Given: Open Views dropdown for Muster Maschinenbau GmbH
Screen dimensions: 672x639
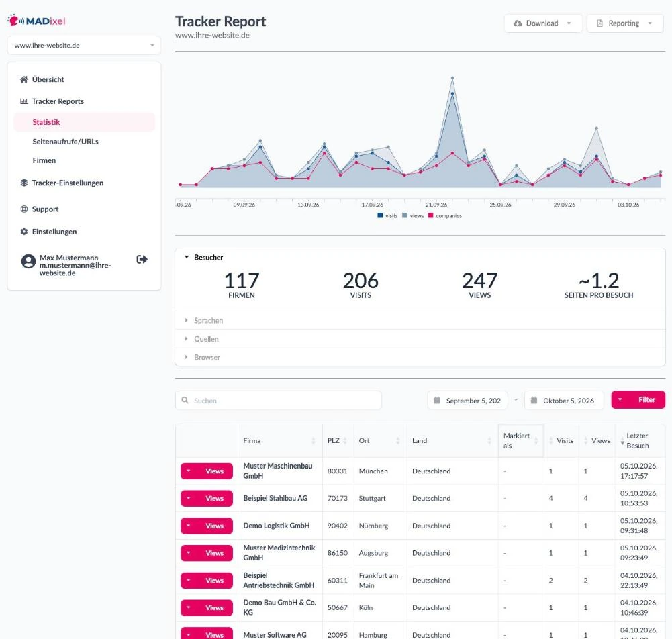Looking at the screenshot, I should pyautogui.click(x=207, y=471).
